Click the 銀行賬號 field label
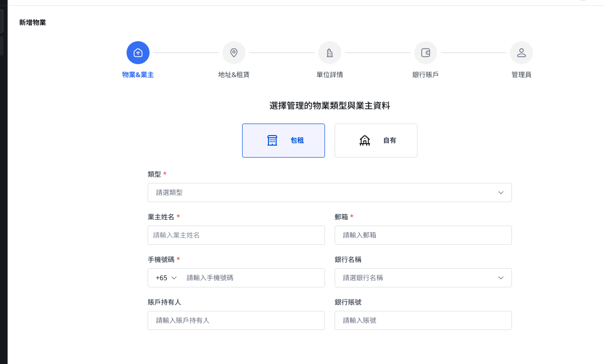The image size is (604, 364). [348, 302]
